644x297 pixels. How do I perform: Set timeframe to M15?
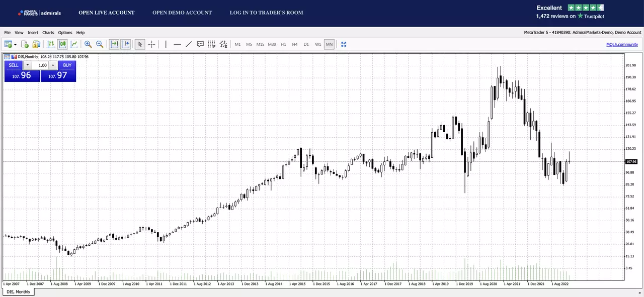[260, 44]
